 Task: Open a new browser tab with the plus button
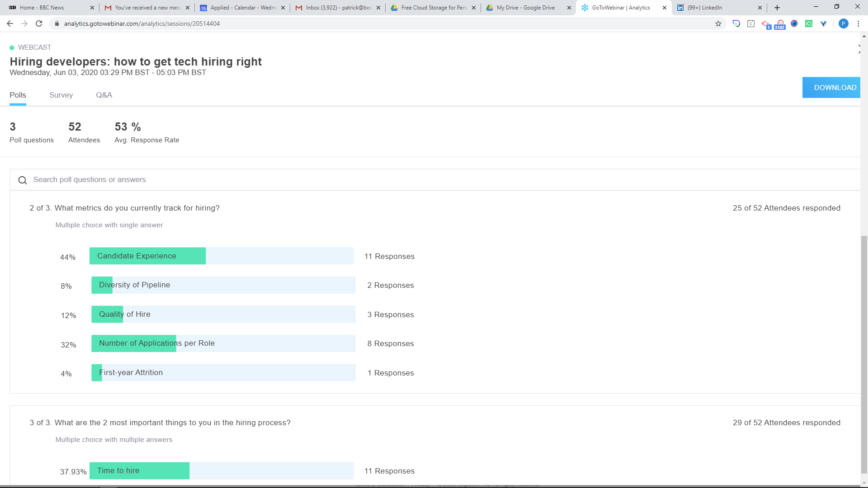tap(777, 8)
